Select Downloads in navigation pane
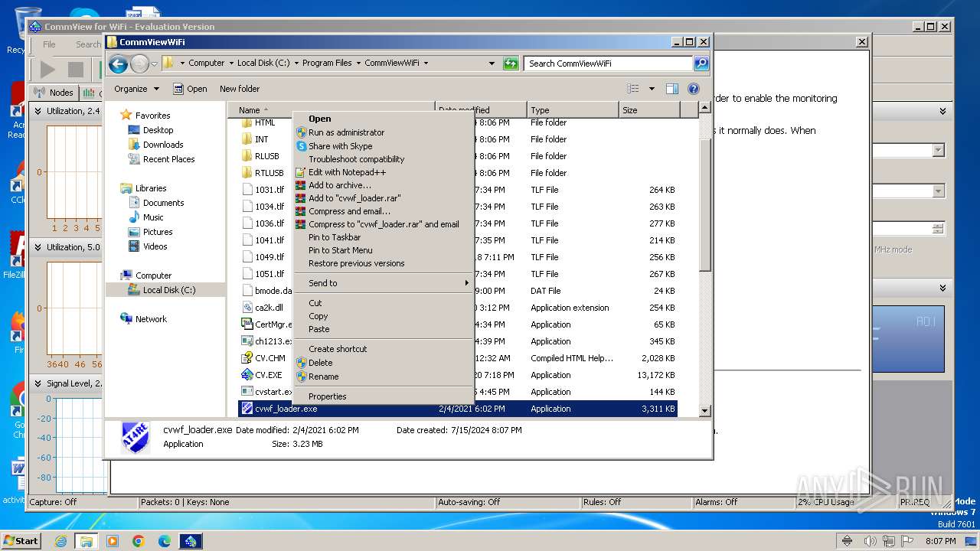The image size is (980, 551). 163,145
